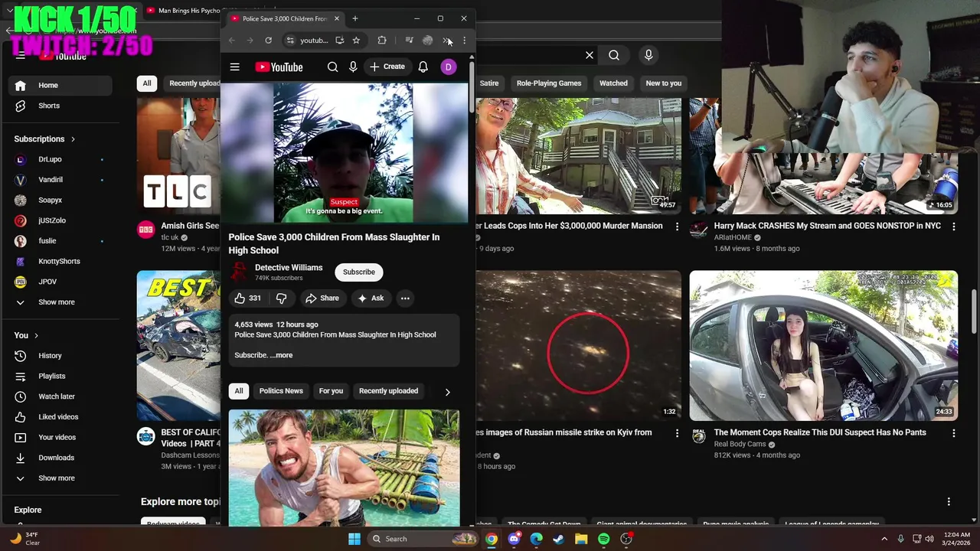Click the video player showing Suspect caption
This screenshot has width=980, height=551.
tap(344, 152)
